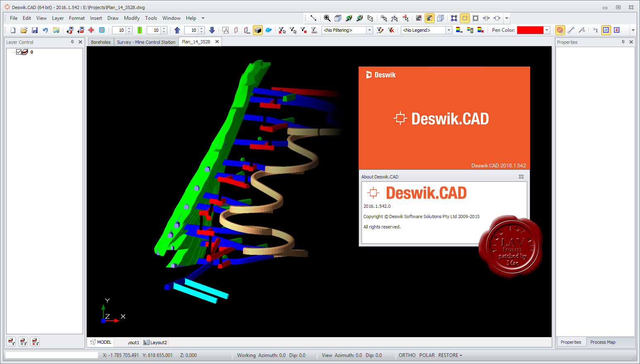Screen dimensions: 640x364
Task: Click the red Pen Color swatch
Action: coord(530,30)
